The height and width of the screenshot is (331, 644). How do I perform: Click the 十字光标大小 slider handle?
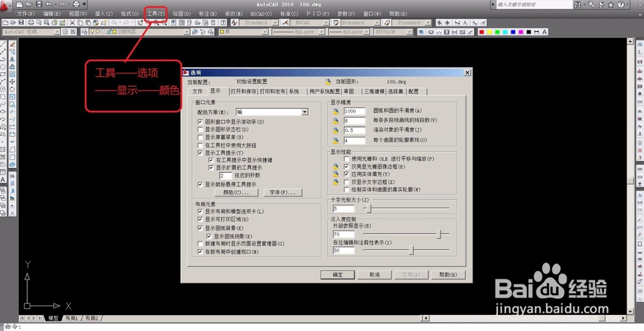[369, 209]
